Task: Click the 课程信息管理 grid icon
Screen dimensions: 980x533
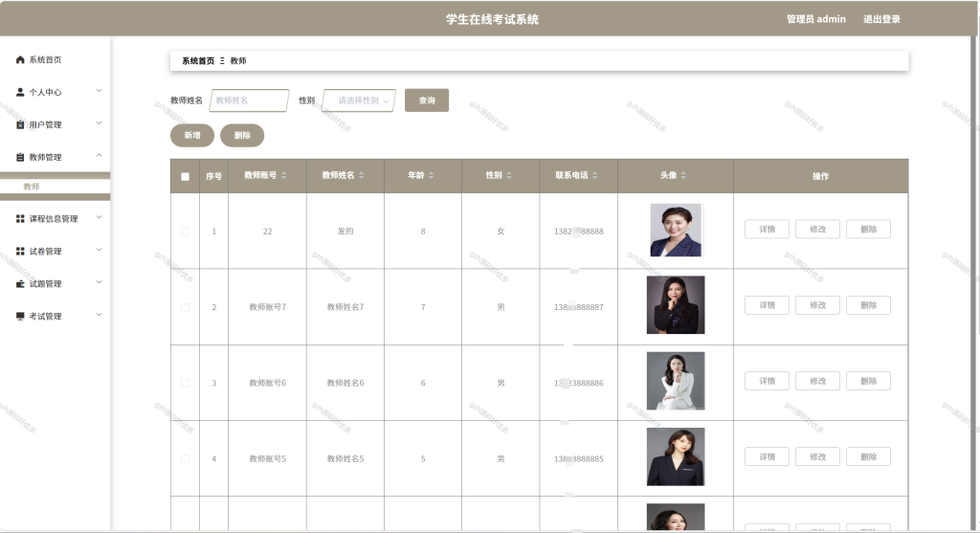Action: pos(20,219)
